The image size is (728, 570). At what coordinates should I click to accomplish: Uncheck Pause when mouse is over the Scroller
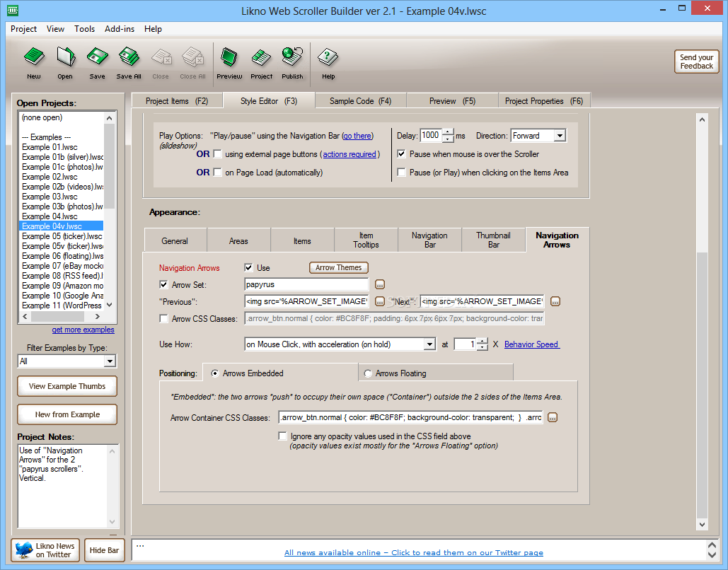402,153
